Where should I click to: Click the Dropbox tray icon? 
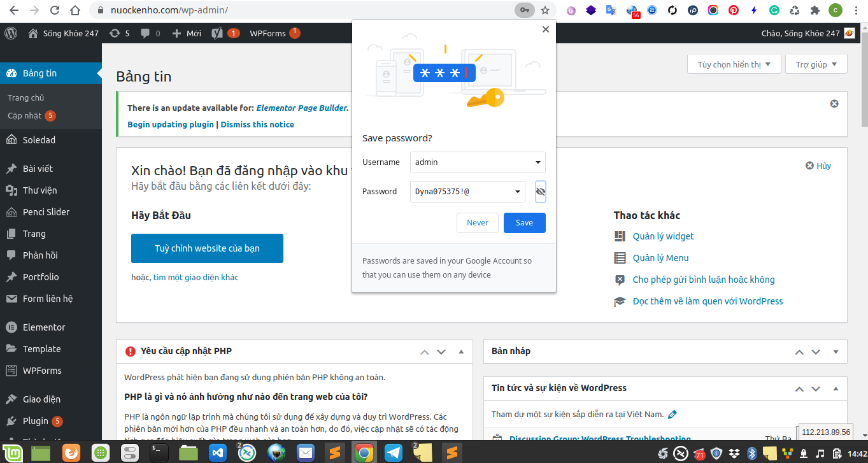tap(735, 453)
